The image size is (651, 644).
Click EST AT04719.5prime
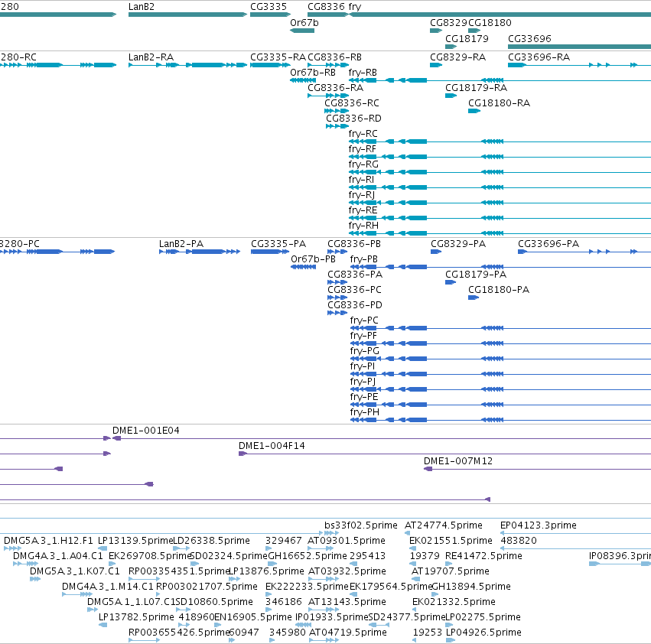324,640
